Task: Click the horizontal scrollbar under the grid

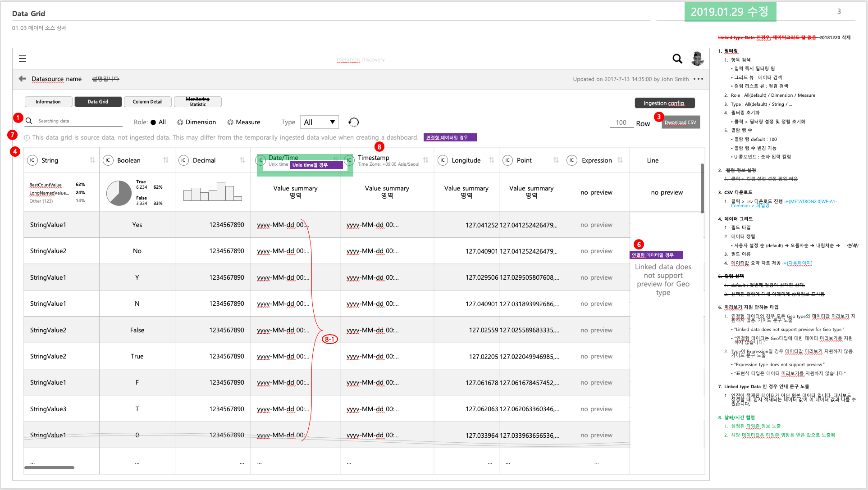Action: [50, 468]
